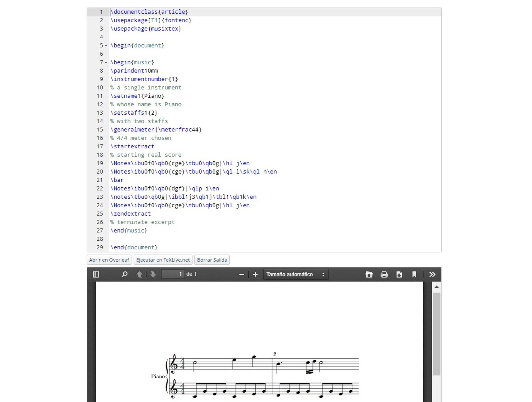Image resolution: width=532 pixels, height=402 pixels.
Task: Open the PDF viewer tools menu
Action: coord(432,274)
